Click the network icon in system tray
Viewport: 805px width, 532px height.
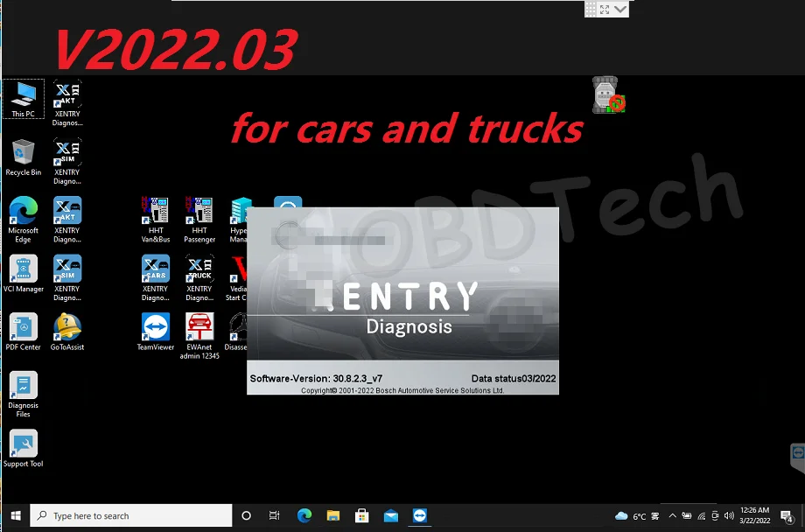(x=701, y=515)
